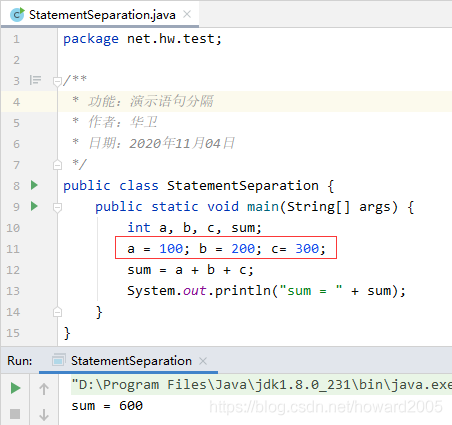452x425 pixels.
Task: Click the java.exe command line in console
Action: pyautogui.click(x=261, y=385)
